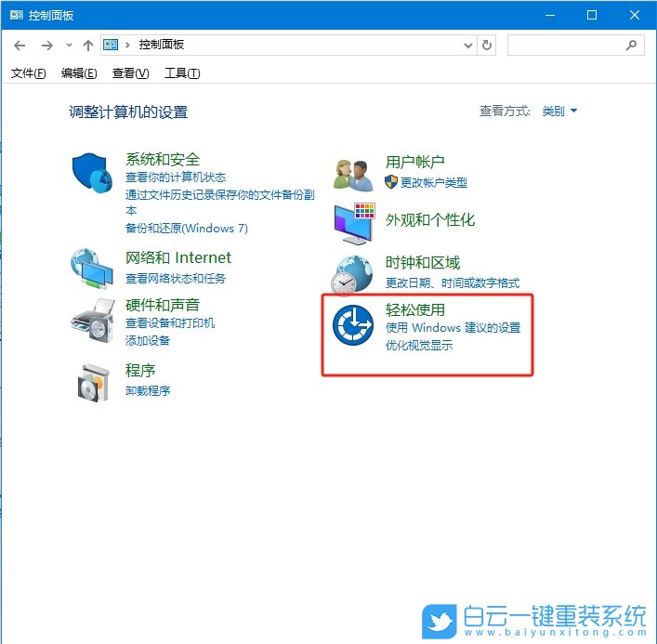Screen dimensions: 657x644
Task: Expand the address bar history dropdown
Action: tap(468, 46)
